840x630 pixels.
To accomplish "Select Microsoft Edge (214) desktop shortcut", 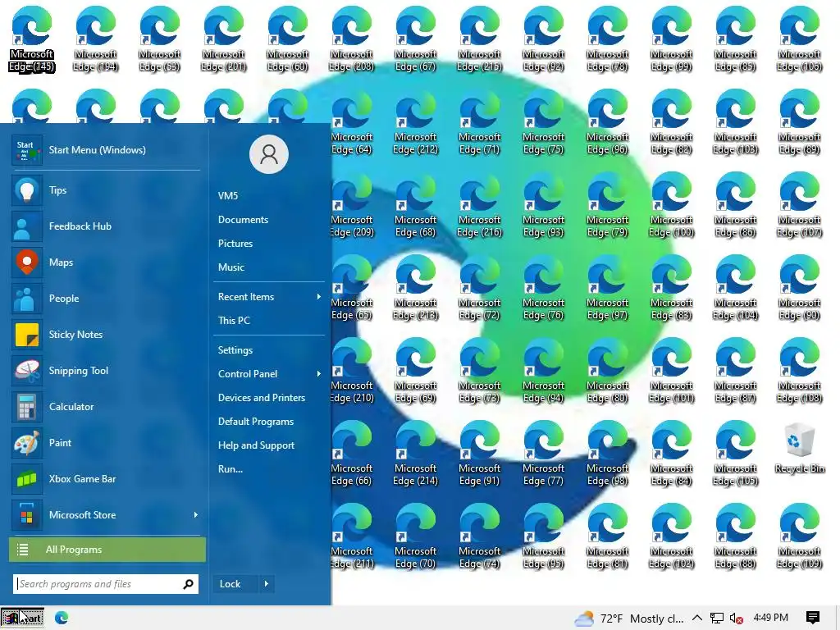I will pos(415,453).
